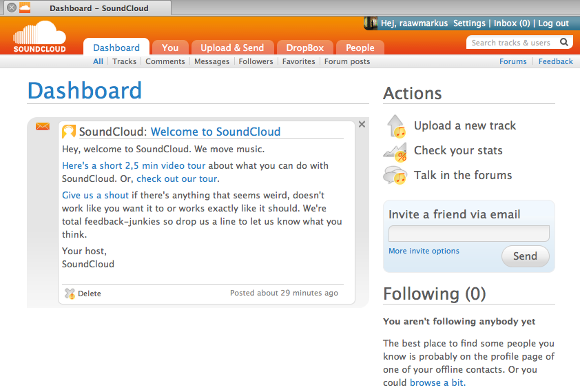The height and width of the screenshot is (392, 580).
Task: Click the forums speech bubble icon
Action: [x=395, y=175]
